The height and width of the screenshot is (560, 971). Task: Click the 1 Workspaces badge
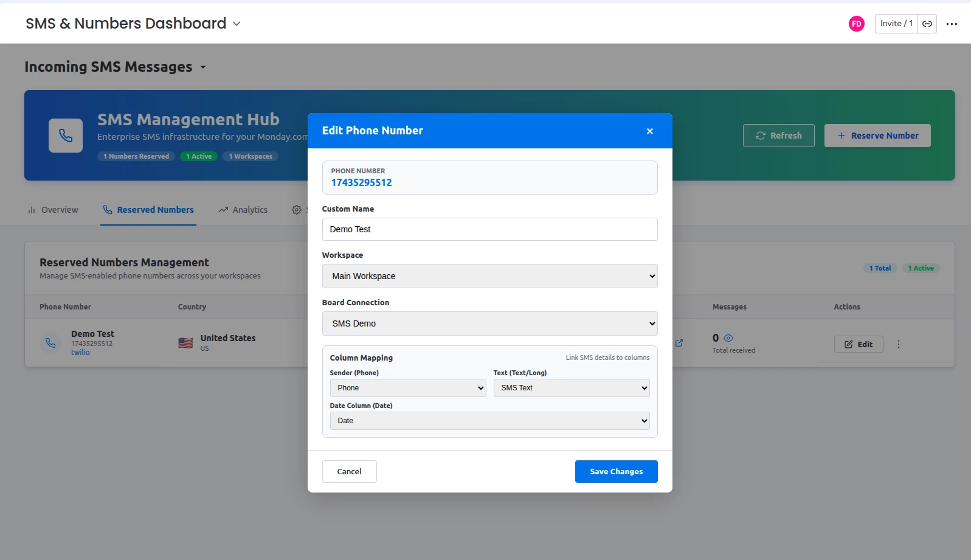251,156
